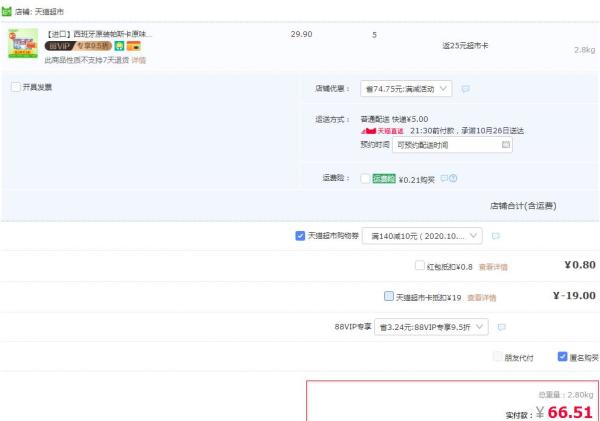Click the 店铺合计(含运费) label
This screenshot has height=421, width=600.
pyautogui.click(x=523, y=206)
